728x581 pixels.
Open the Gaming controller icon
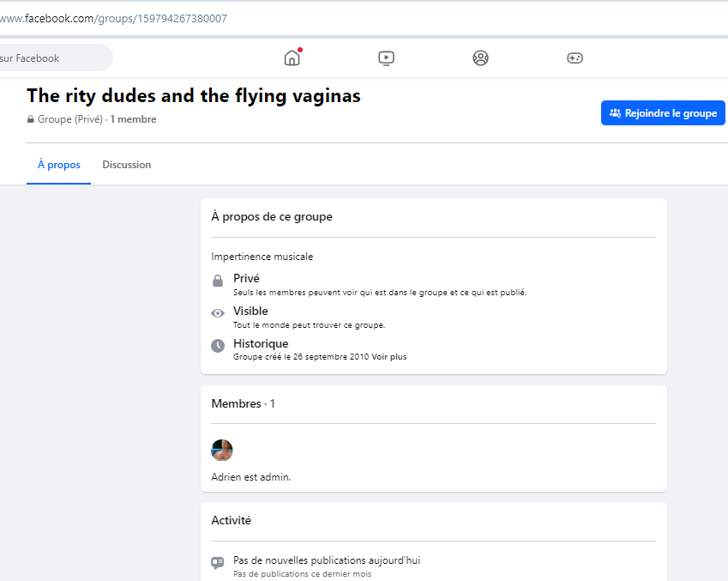coord(575,58)
